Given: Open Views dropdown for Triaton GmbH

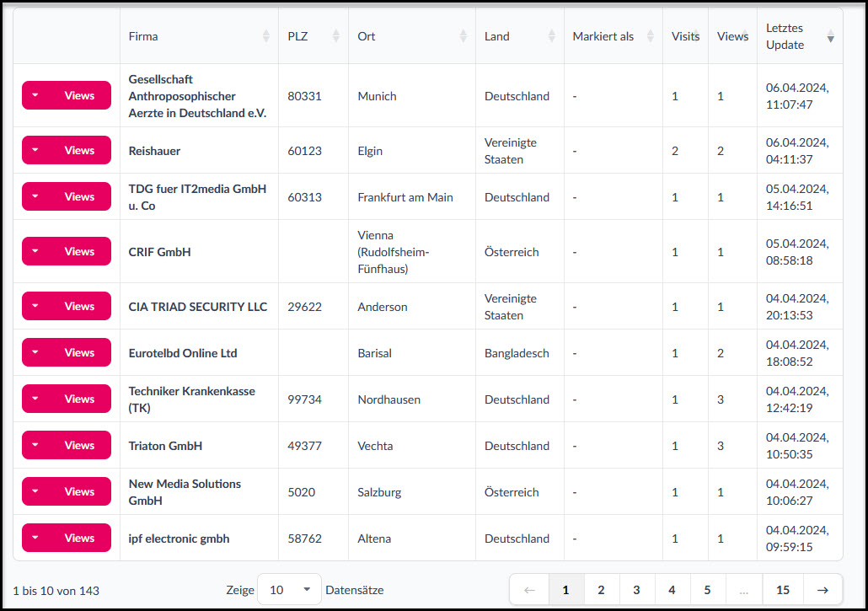Looking at the screenshot, I should pos(67,445).
